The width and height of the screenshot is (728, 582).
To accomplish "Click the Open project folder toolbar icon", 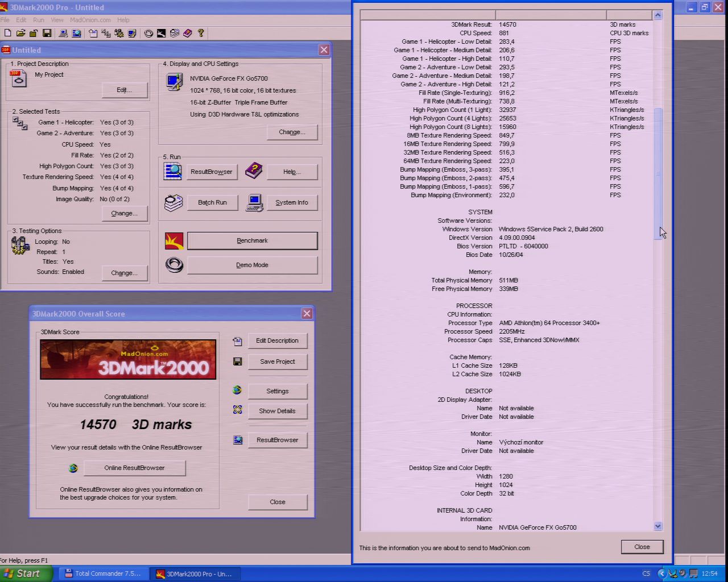I will click(20, 34).
